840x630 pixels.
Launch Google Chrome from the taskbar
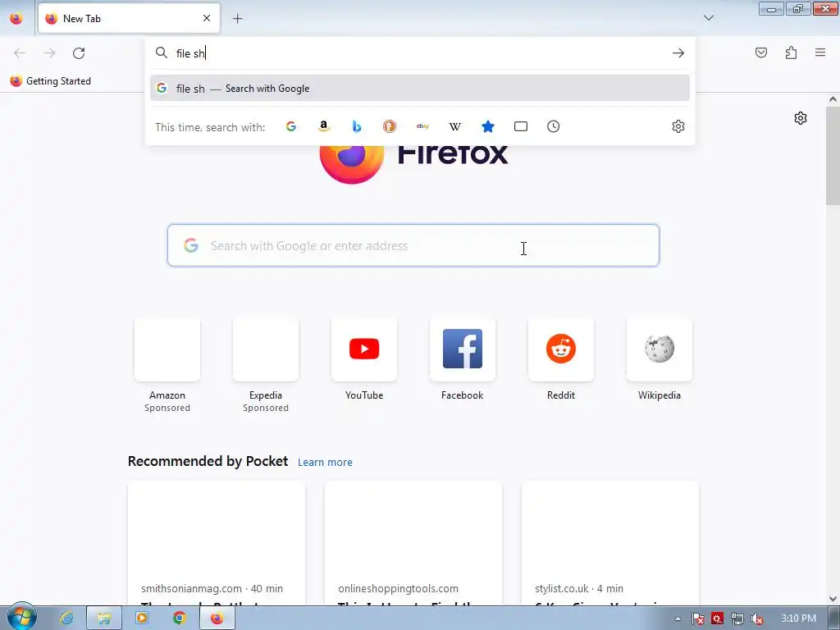[x=180, y=619]
